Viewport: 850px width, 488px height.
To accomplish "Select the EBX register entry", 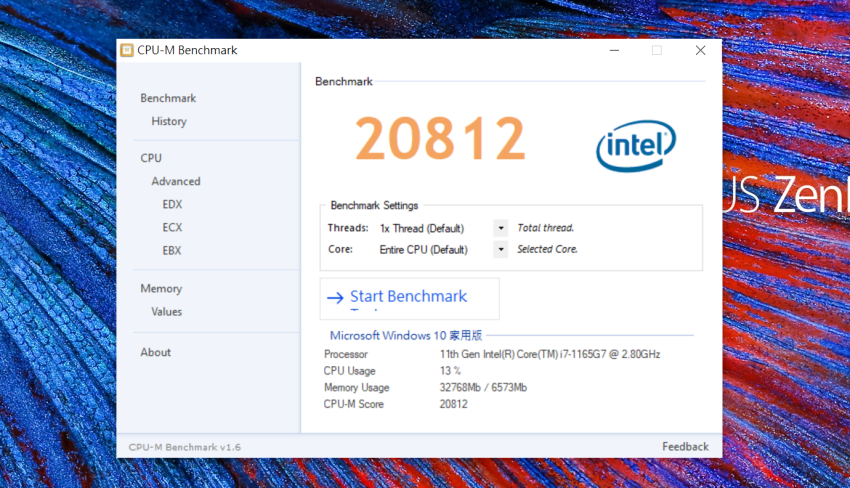I will 172,251.
